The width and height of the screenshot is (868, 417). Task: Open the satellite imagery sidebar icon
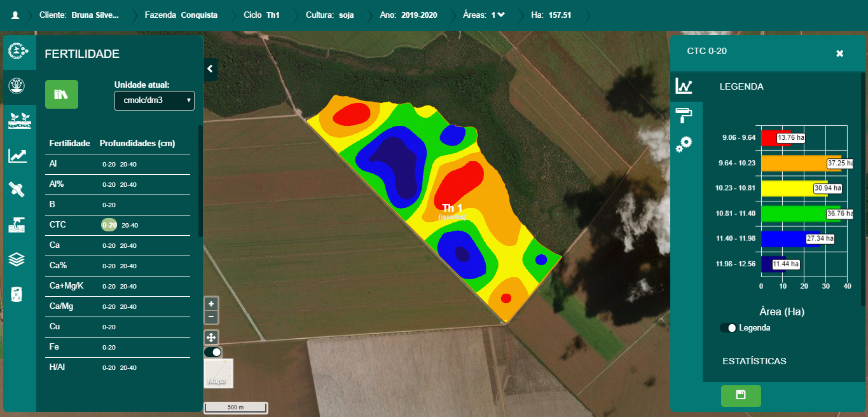click(17, 189)
